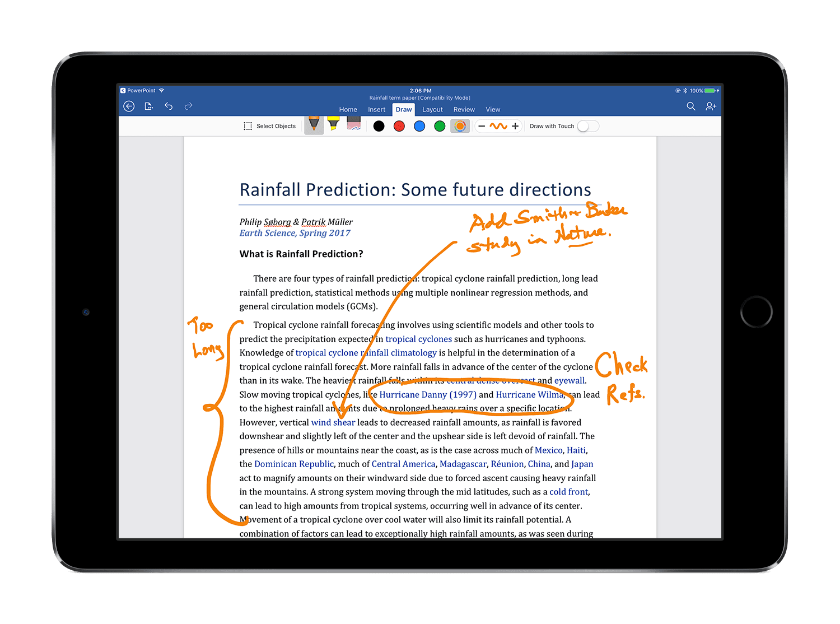Open the tropical cyclones link

click(418, 339)
